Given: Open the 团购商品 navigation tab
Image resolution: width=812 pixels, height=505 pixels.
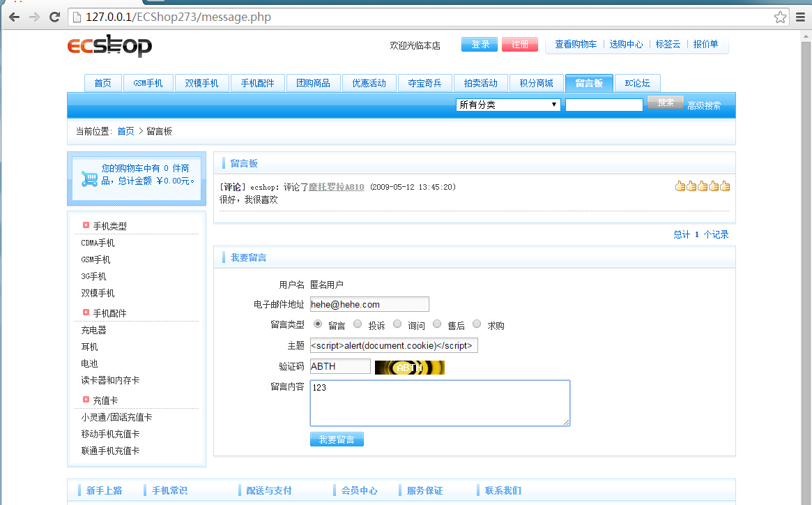Looking at the screenshot, I should click(314, 83).
